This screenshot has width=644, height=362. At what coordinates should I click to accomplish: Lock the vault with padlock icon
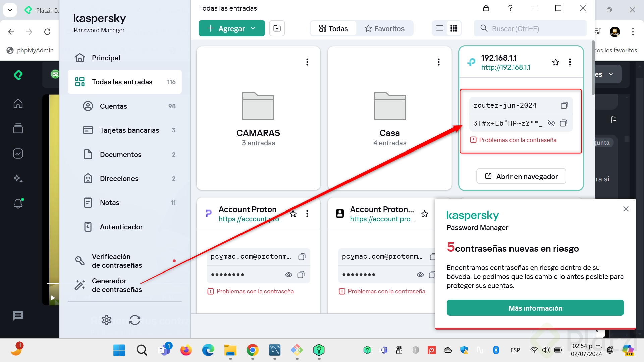pyautogui.click(x=486, y=8)
